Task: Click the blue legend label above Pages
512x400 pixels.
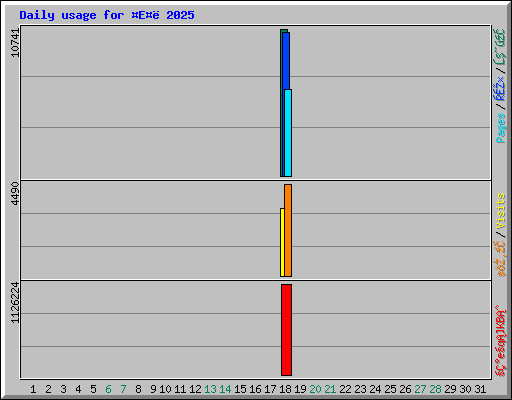Action: tap(500, 88)
